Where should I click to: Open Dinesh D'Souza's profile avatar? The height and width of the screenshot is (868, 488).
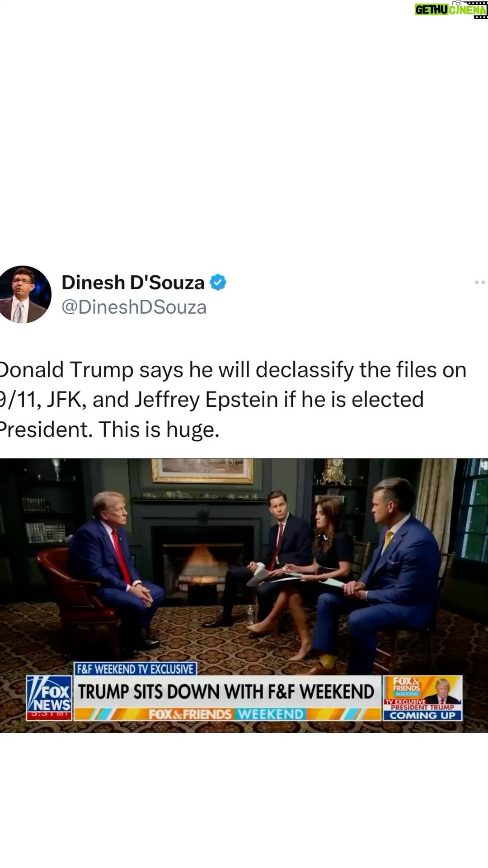(x=25, y=294)
